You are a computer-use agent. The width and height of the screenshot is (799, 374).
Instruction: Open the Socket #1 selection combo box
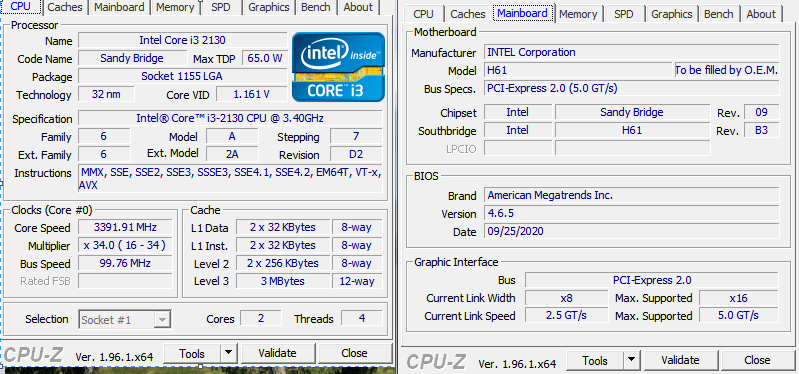pyautogui.click(x=124, y=320)
